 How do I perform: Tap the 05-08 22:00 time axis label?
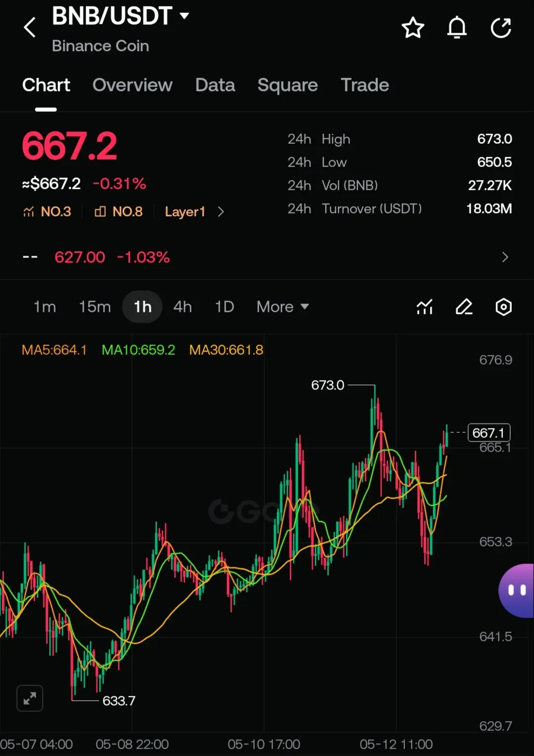tap(132, 744)
